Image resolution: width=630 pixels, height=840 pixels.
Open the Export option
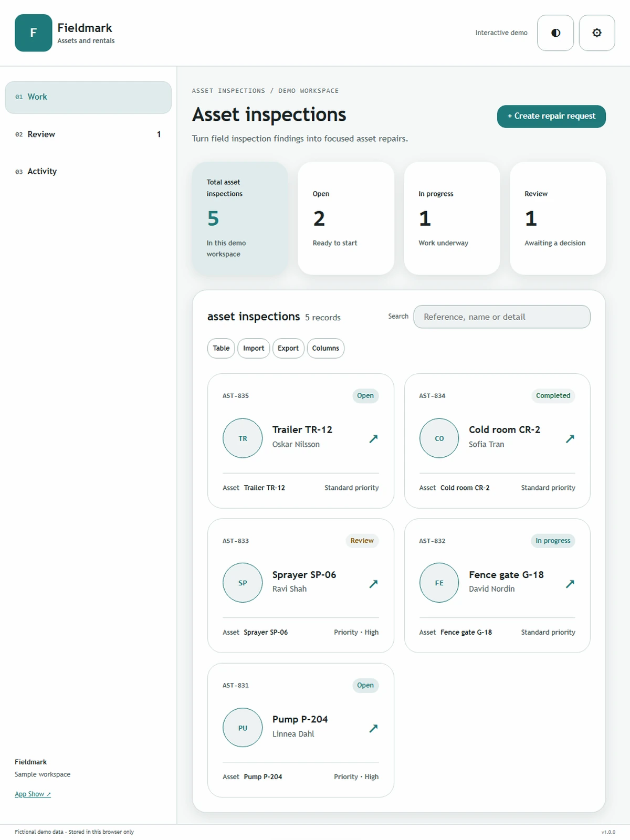point(288,348)
